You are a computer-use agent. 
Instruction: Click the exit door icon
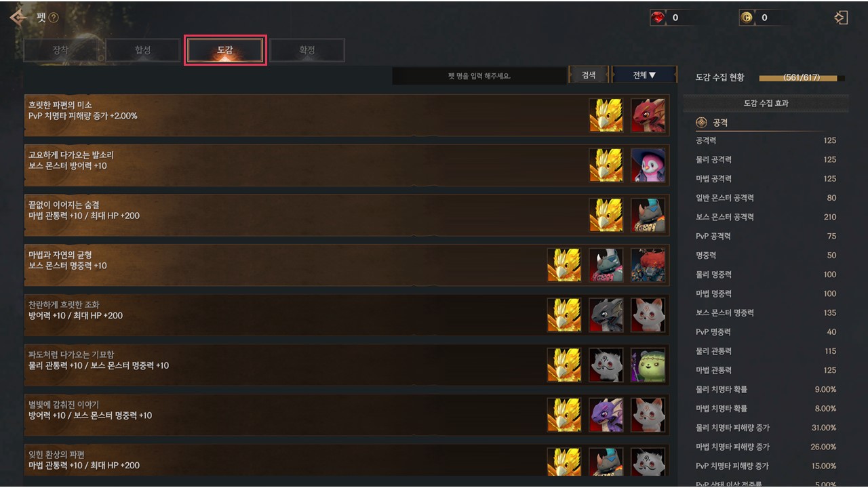(841, 18)
